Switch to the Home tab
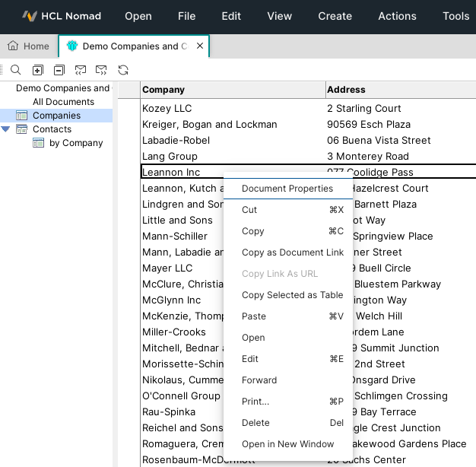The height and width of the screenshot is (467, 476). pos(29,46)
